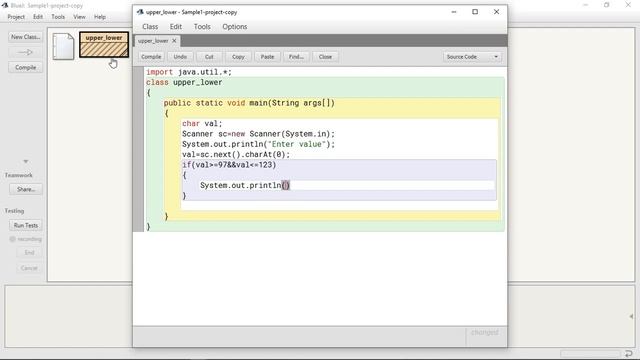Maximize the upper_lower editor window
640x360 pixels.
[x=475, y=12]
